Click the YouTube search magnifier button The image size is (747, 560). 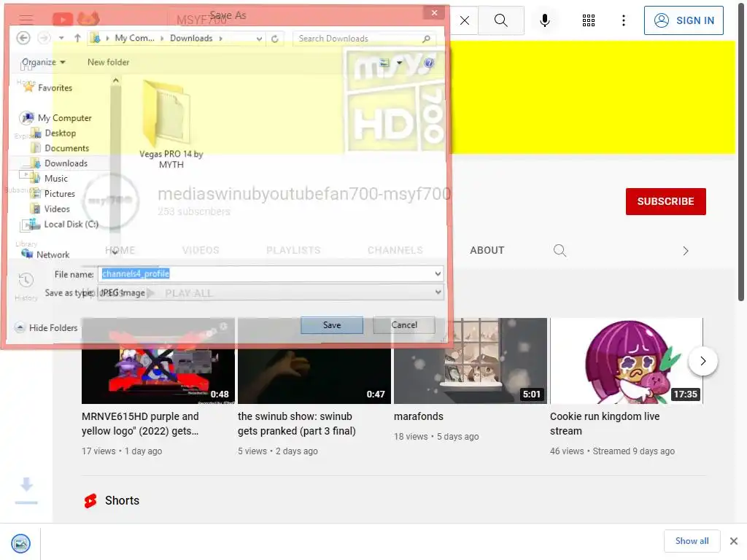(x=500, y=20)
